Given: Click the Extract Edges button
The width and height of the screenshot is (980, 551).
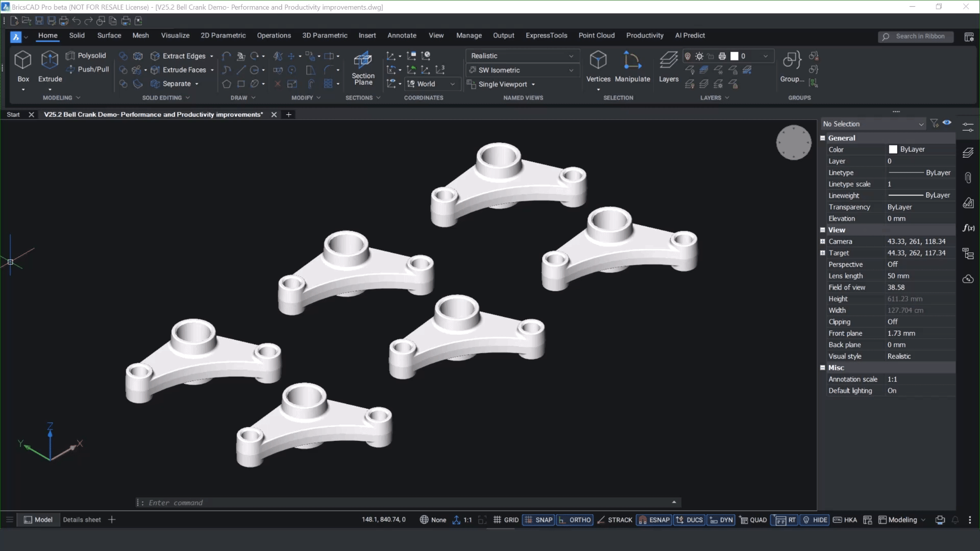Looking at the screenshot, I should point(182,56).
